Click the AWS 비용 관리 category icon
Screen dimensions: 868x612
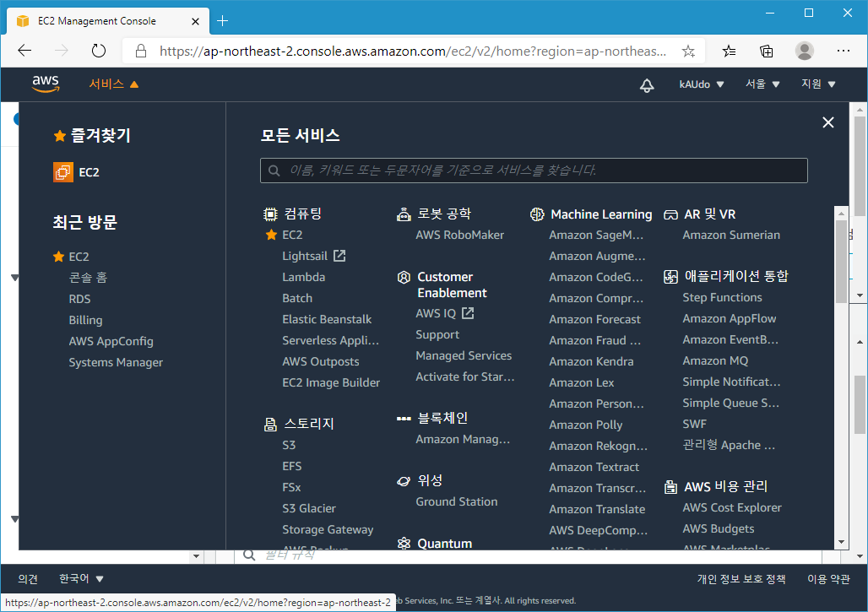point(670,487)
